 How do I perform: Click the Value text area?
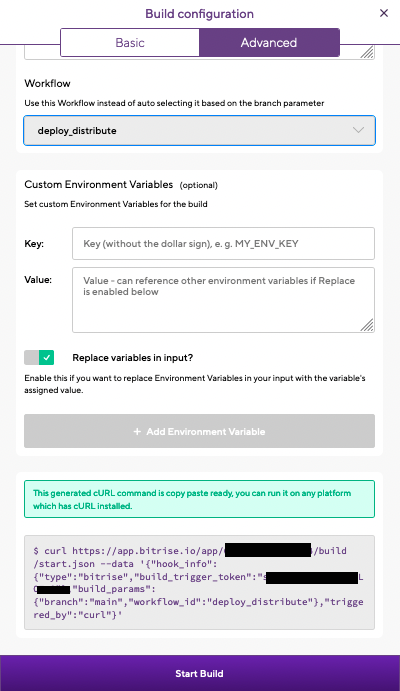point(223,300)
